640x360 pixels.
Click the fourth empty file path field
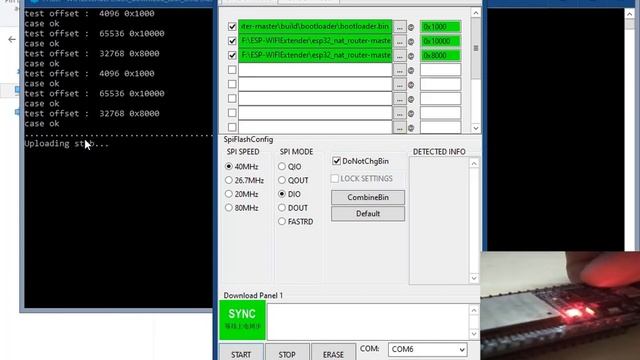(315, 70)
